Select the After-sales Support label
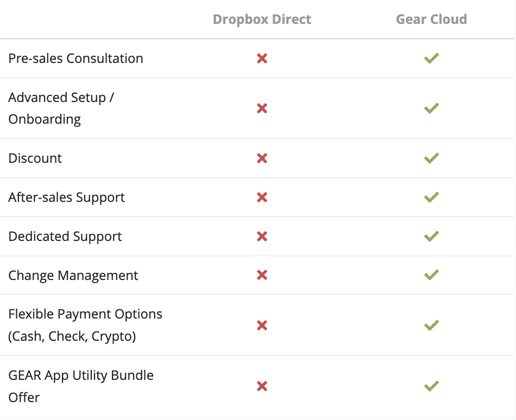 (x=66, y=198)
